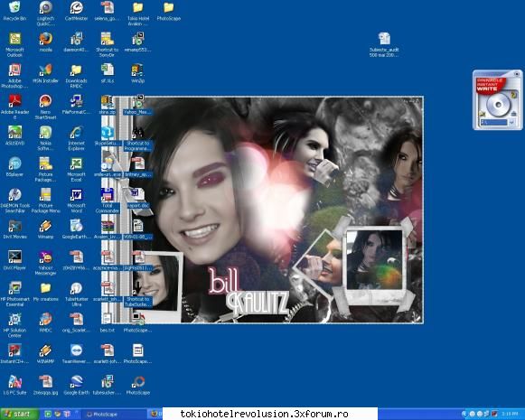Open drive dropdown in Pinnacle Instant Write

[x=511, y=123]
